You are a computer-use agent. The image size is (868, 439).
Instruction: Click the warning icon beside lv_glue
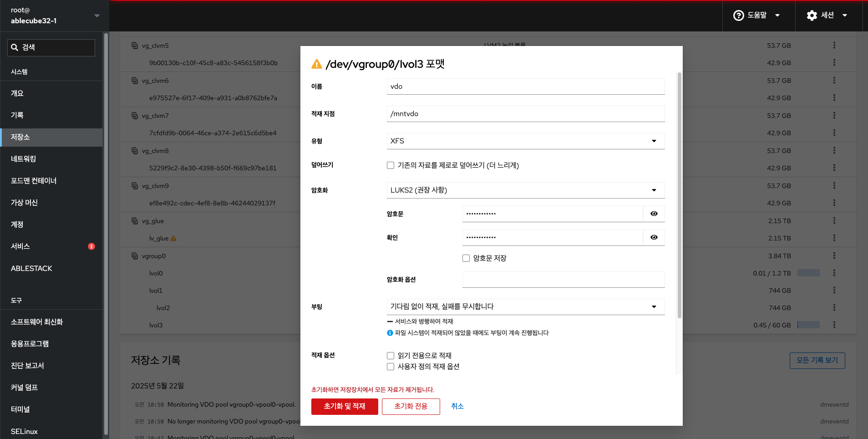pos(173,238)
